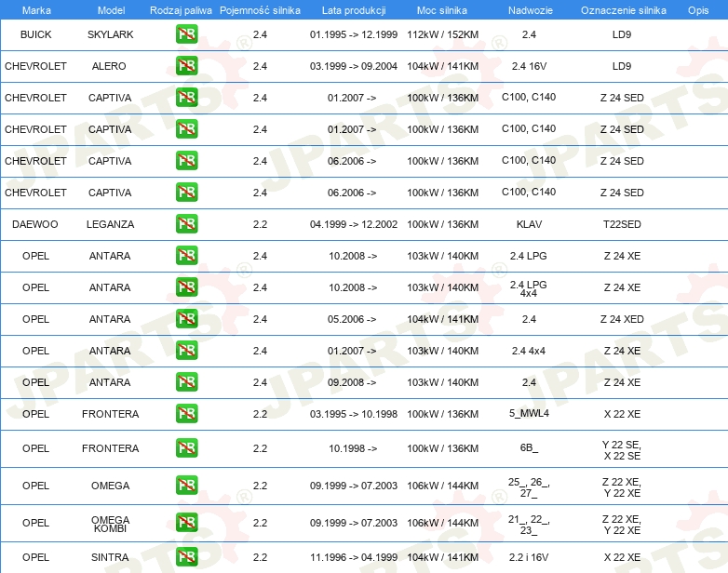Click the fuel icon in the OMEGA 25_, 26_, 27_ row

(186, 486)
